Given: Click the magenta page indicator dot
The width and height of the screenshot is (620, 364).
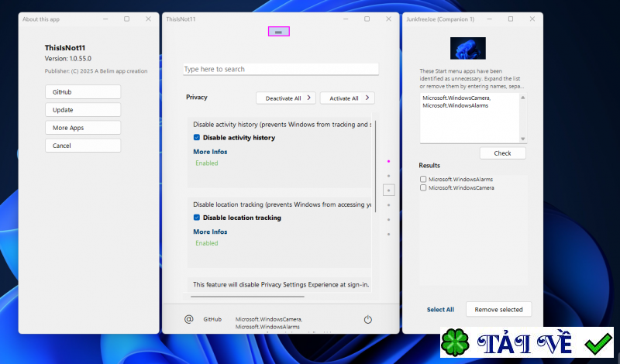Looking at the screenshot, I should click(x=388, y=161).
